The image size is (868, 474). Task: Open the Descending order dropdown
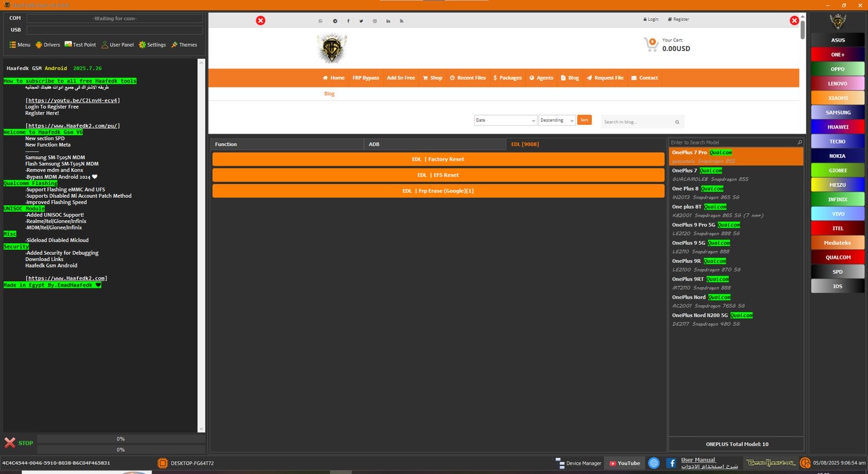tap(557, 120)
